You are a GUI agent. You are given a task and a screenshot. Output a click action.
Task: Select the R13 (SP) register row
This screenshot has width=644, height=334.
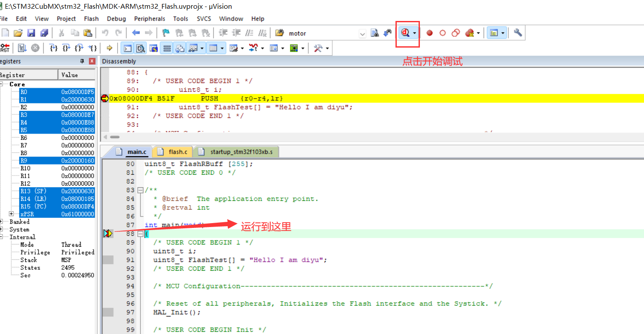pos(57,191)
